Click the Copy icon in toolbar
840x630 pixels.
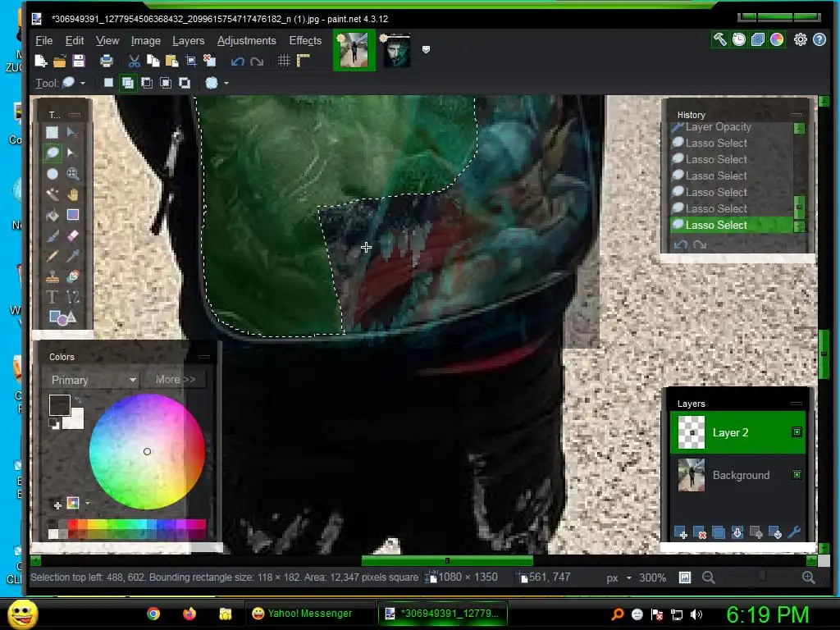point(153,61)
